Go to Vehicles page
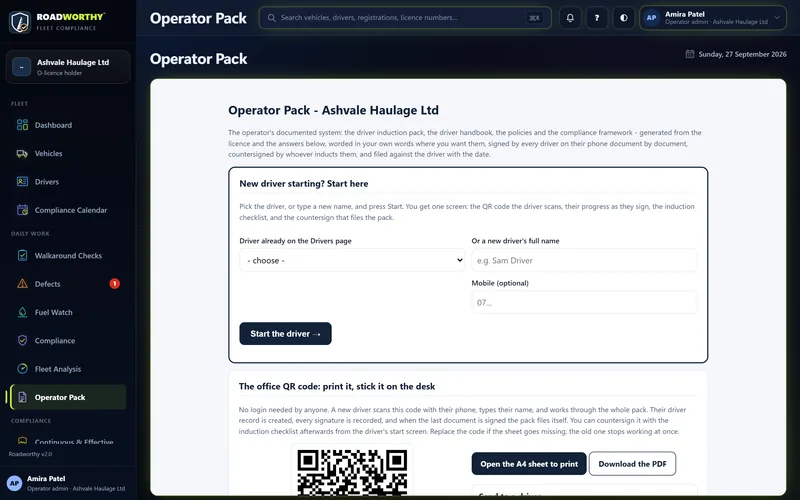 coord(68,154)
